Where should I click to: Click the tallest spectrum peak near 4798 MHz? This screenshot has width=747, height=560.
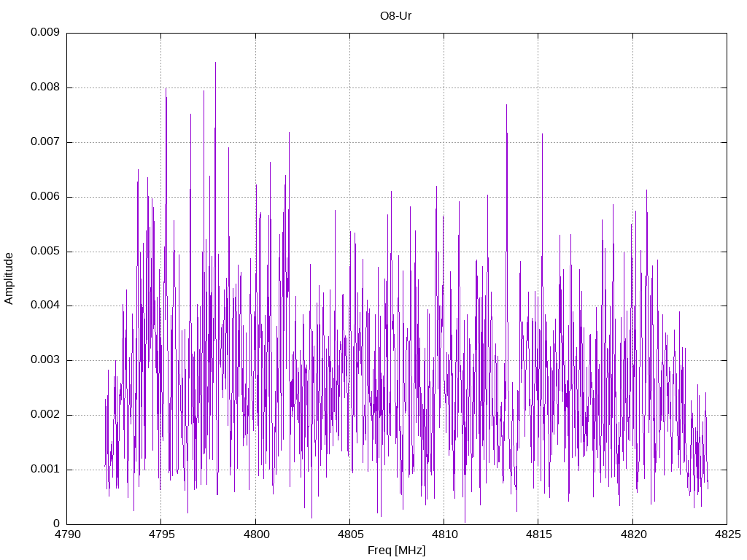[215, 63]
